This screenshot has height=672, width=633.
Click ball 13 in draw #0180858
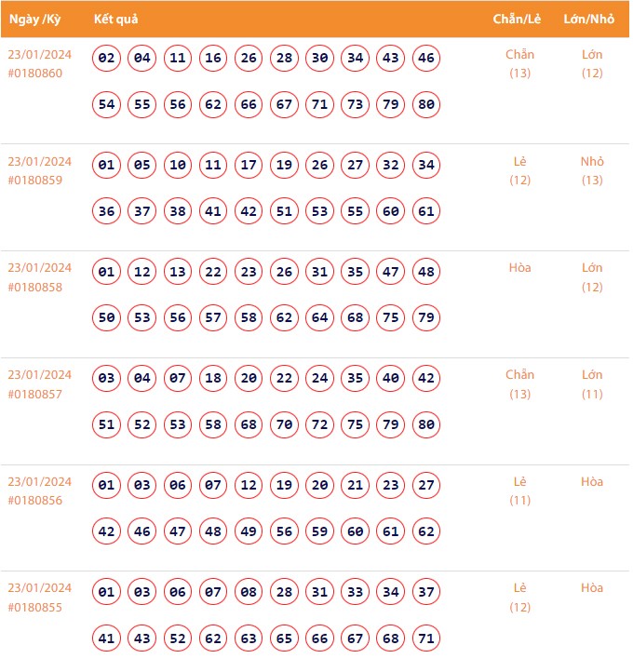click(x=178, y=273)
